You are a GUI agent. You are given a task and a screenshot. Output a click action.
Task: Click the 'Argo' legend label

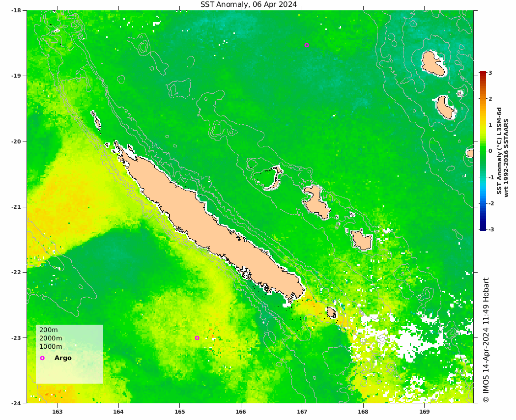pyautogui.click(x=63, y=358)
